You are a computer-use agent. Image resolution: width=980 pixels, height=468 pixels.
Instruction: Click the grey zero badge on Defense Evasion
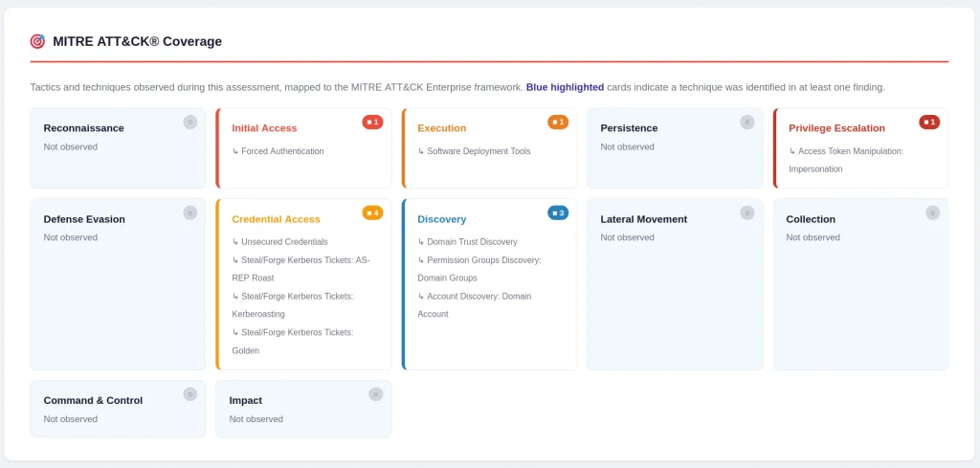[x=190, y=213]
